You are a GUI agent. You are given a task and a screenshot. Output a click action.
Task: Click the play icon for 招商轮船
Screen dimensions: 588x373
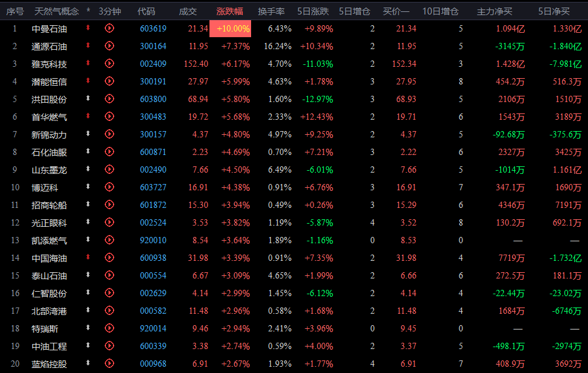[109, 205]
